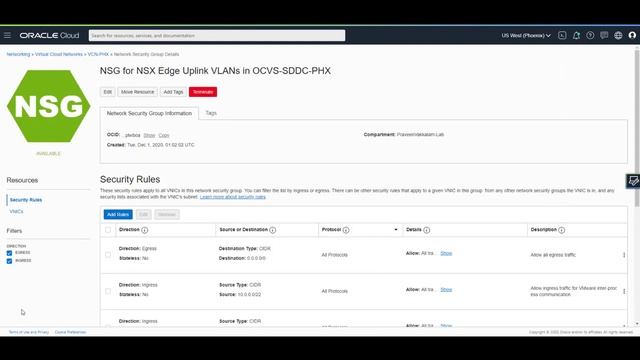Open Security Rules in Resources
The width and height of the screenshot is (640, 360).
(26, 200)
